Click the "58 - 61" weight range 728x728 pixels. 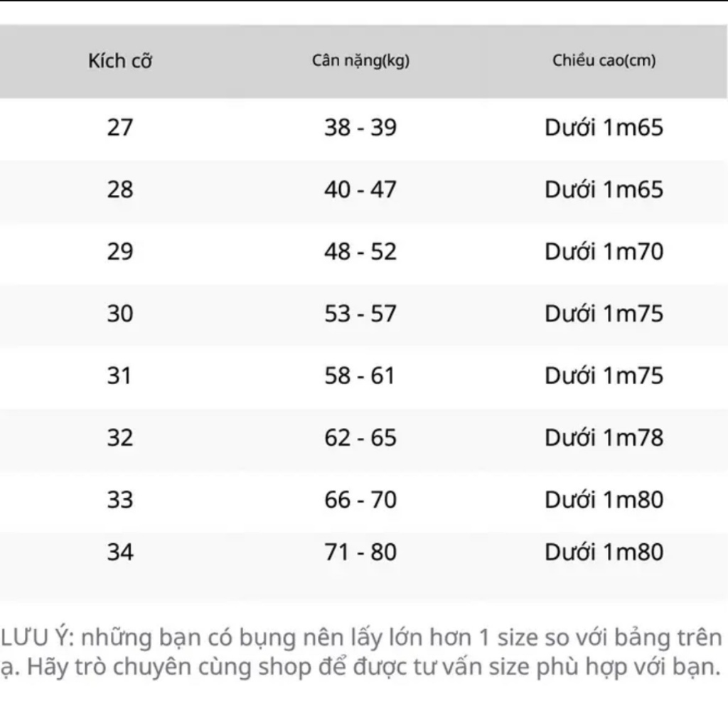360,375
